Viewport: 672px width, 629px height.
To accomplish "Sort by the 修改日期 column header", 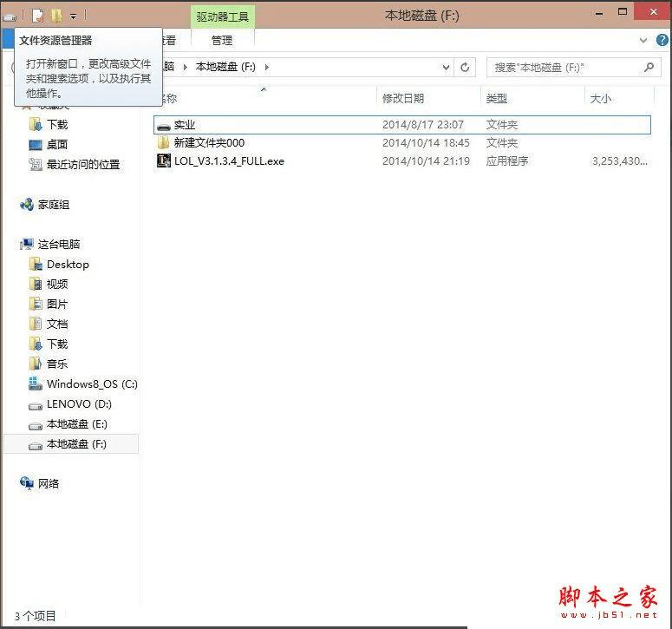I will [403, 98].
